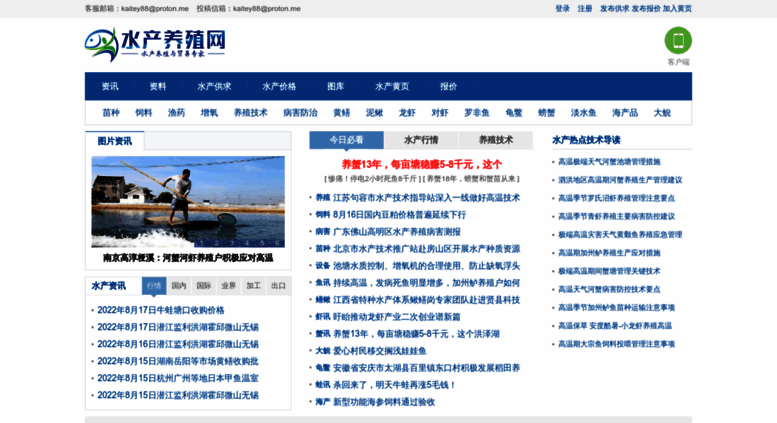Select the 龙虾 category link
Screen dimensions: 777x423
pyautogui.click(x=407, y=113)
